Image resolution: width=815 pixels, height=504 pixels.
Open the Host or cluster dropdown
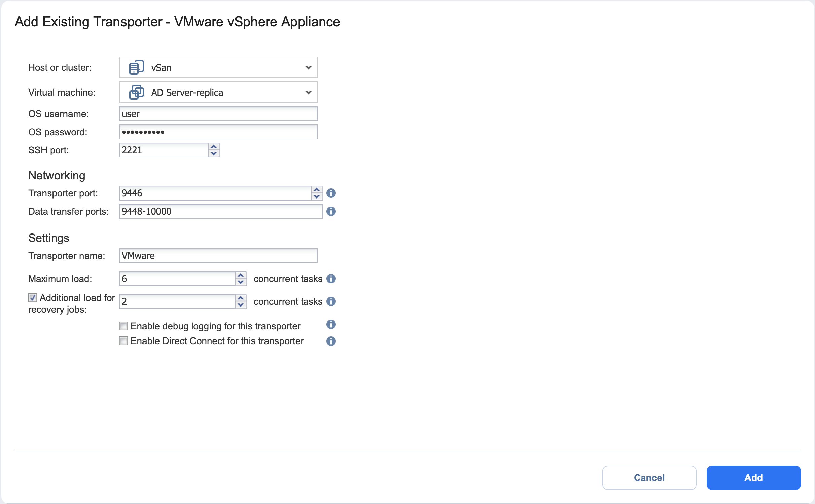pyautogui.click(x=308, y=68)
